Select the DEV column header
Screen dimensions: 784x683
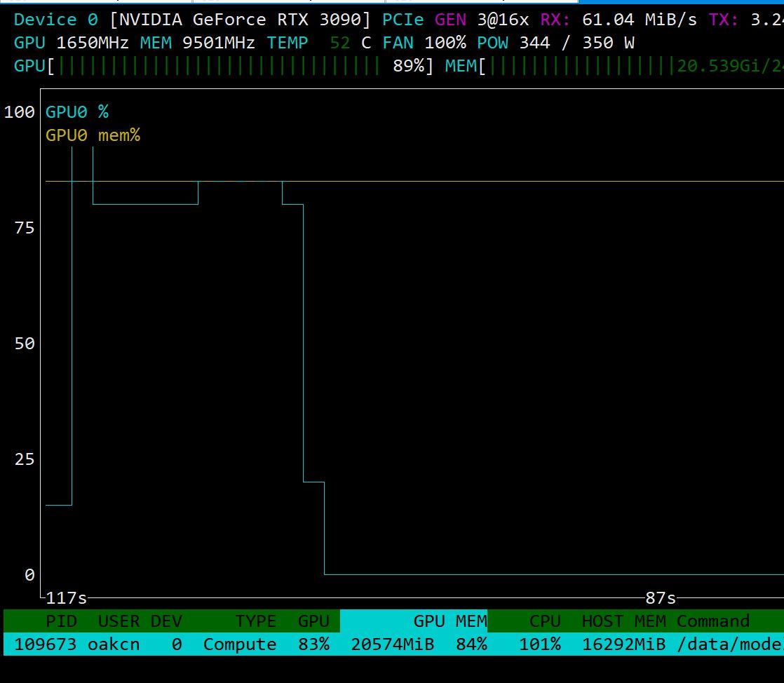166,621
